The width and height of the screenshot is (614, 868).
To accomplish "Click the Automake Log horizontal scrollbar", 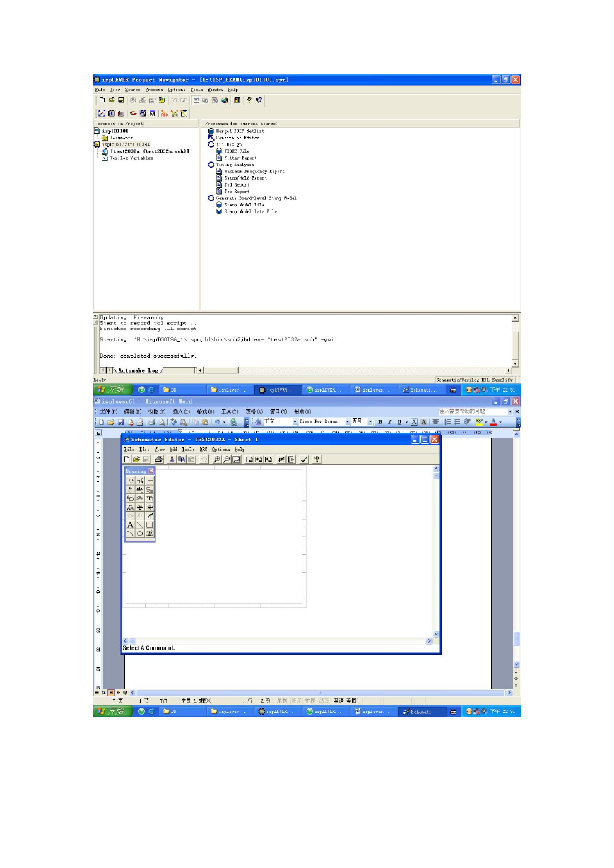I will [355, 370].
